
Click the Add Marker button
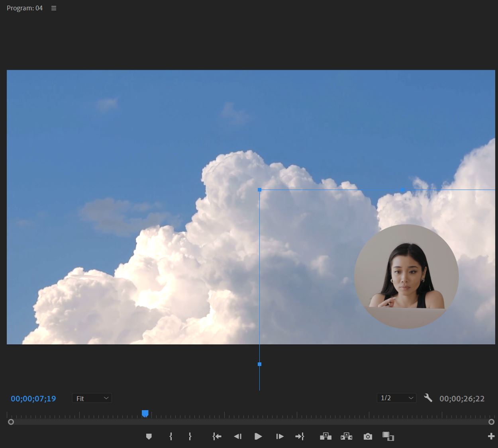(x=149, y=436)
